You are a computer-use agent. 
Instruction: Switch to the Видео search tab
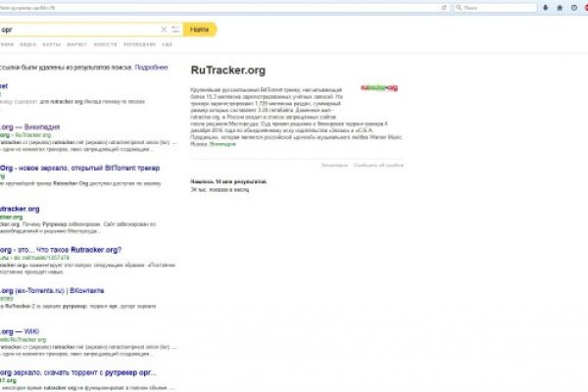(x=27, y=44)
